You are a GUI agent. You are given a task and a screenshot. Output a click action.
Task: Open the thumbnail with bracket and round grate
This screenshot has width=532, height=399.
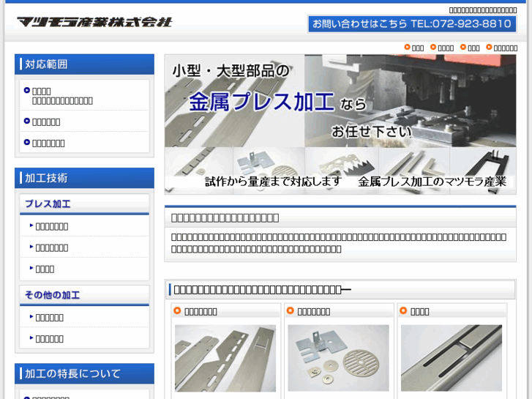click(338, 358)
